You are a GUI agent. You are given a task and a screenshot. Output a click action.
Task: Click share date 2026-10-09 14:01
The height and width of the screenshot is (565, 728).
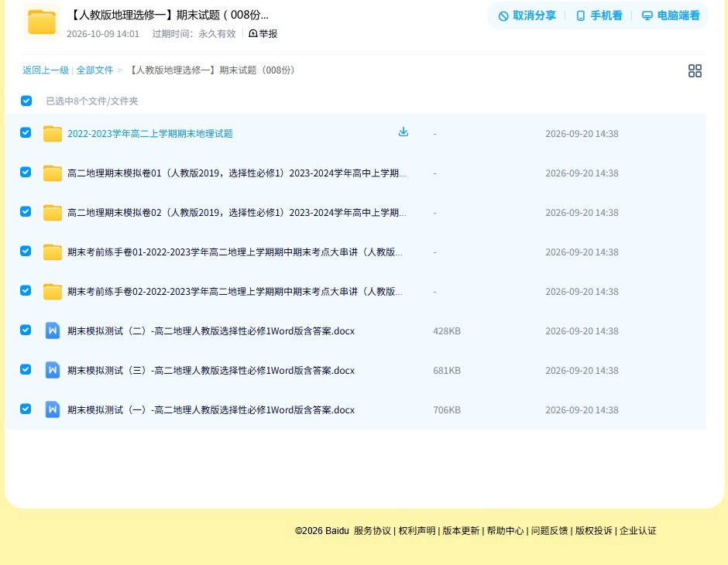[103, 34]
